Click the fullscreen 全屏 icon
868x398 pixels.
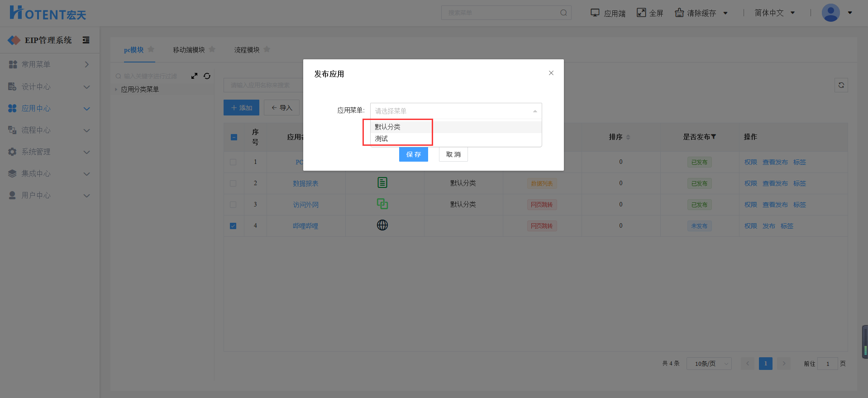[x=641, y=13]
